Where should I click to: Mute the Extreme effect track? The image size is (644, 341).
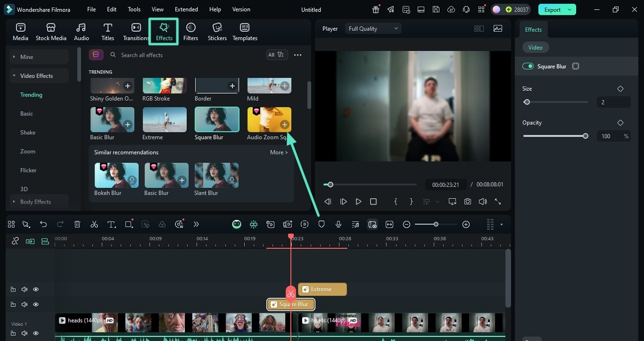[25, 289]
